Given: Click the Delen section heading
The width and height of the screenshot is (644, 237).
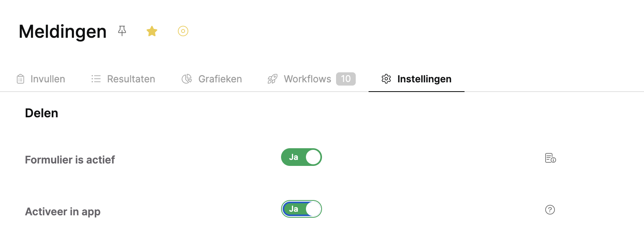Looking at the screenshot, I should point(42,113).
